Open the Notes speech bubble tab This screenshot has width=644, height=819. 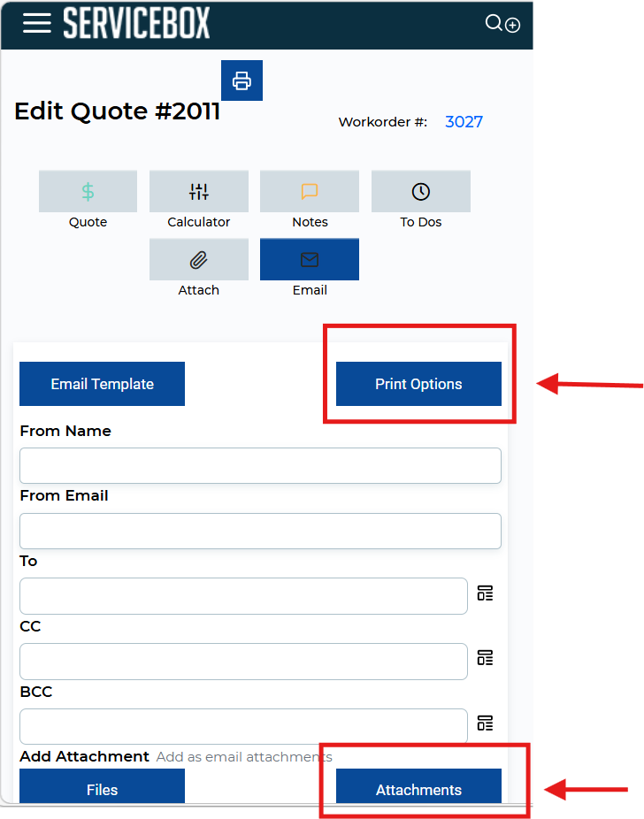click(310, 191)
